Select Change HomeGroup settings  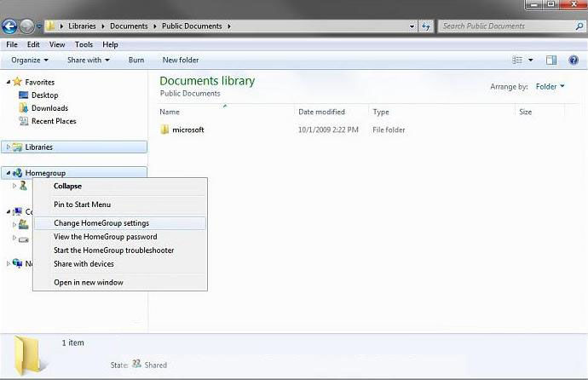tap(101, 223)
